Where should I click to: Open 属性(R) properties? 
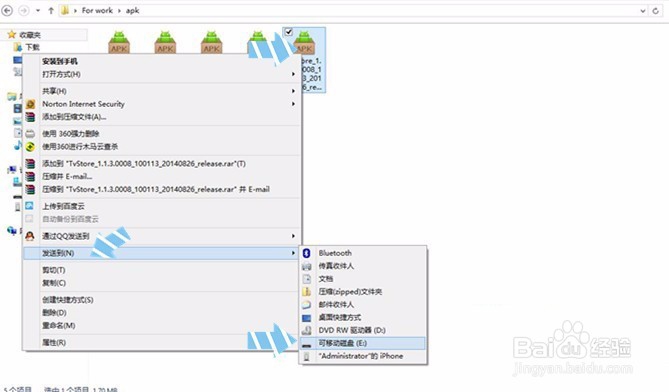click(162, 343)
